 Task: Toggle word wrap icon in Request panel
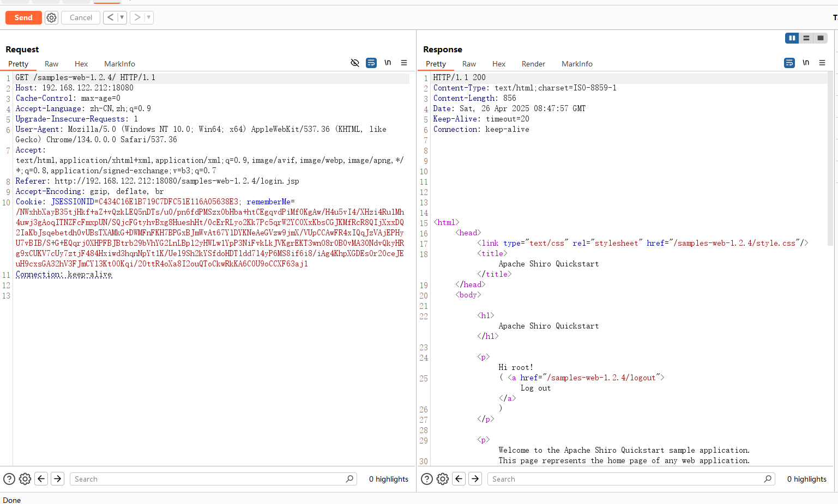[371, 63]
